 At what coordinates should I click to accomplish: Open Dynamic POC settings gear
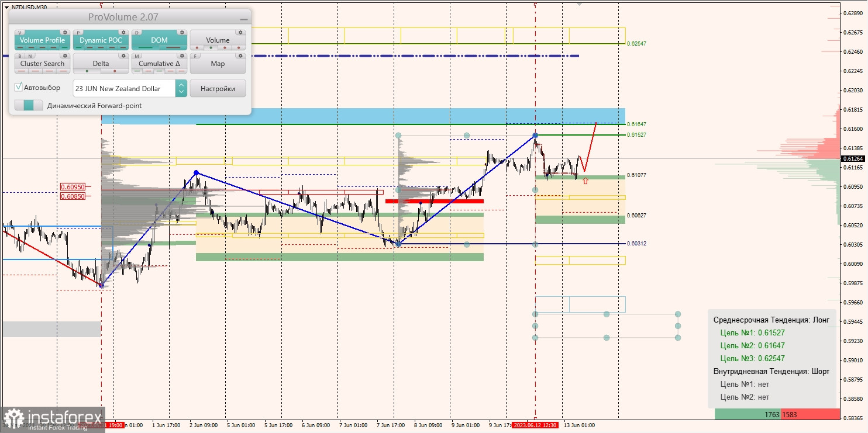tap(123, 33)
